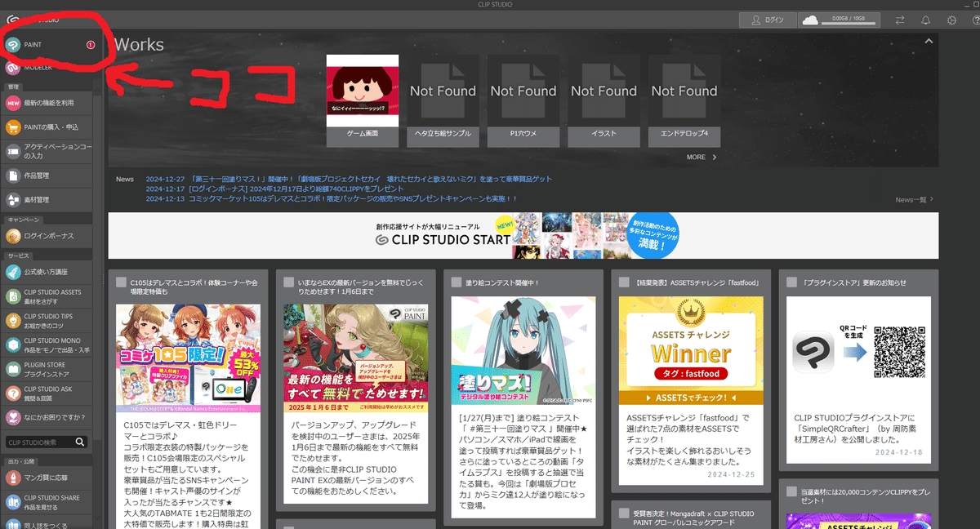Screen dimensions: 980x529
Task: Click checkbox icon beside プラグインストア更新のお知らせ
Action: [x=792, y=282]
